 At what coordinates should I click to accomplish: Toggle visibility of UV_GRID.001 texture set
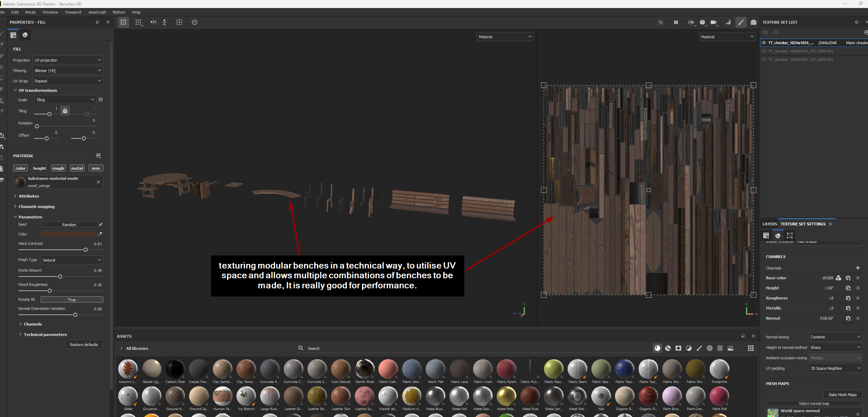(x=764, y=51)
